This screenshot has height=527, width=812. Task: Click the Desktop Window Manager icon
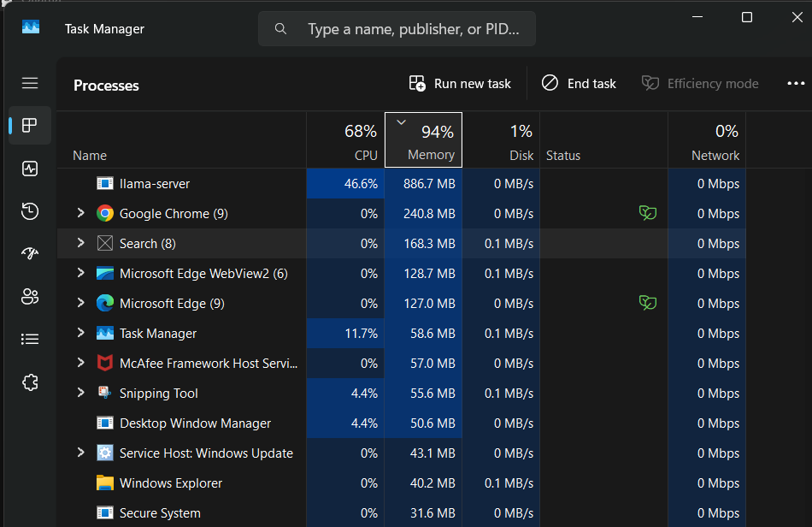pos(105,423)
